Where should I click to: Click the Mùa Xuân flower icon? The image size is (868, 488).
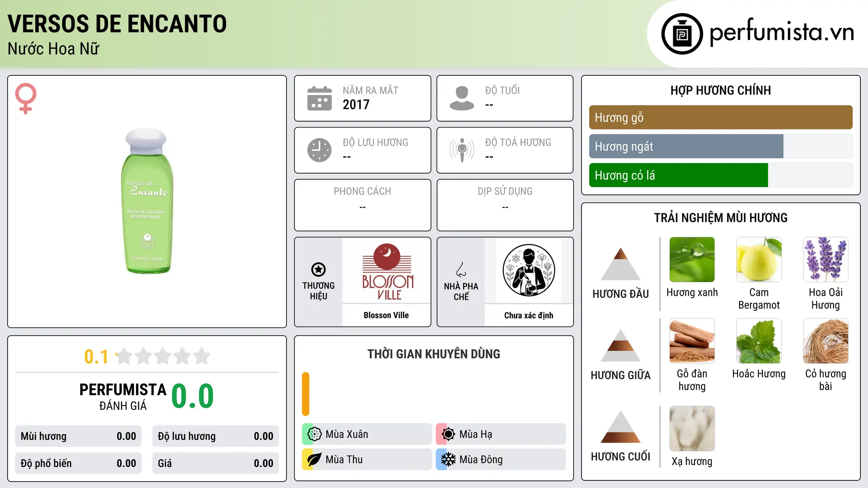pos(314,434)
